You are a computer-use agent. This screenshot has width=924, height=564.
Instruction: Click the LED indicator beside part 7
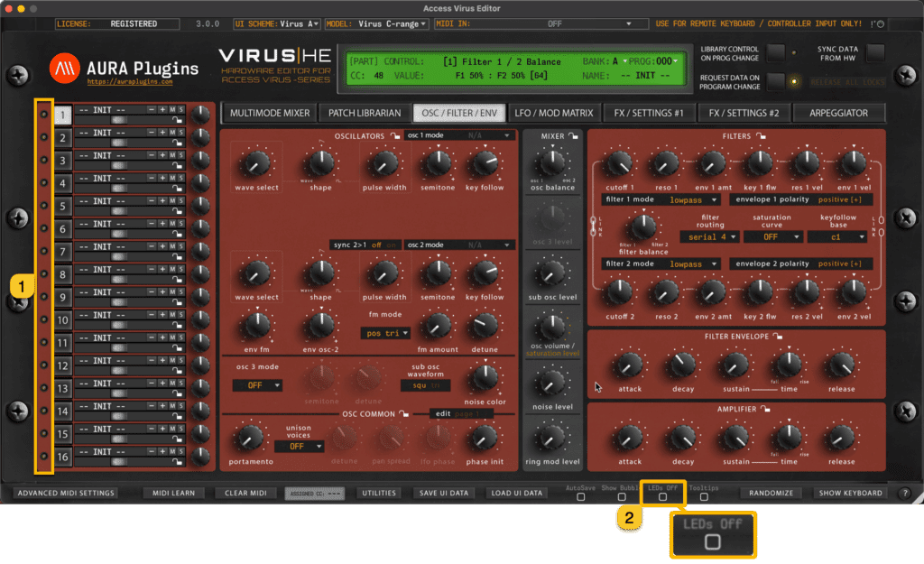coord(43,251)
